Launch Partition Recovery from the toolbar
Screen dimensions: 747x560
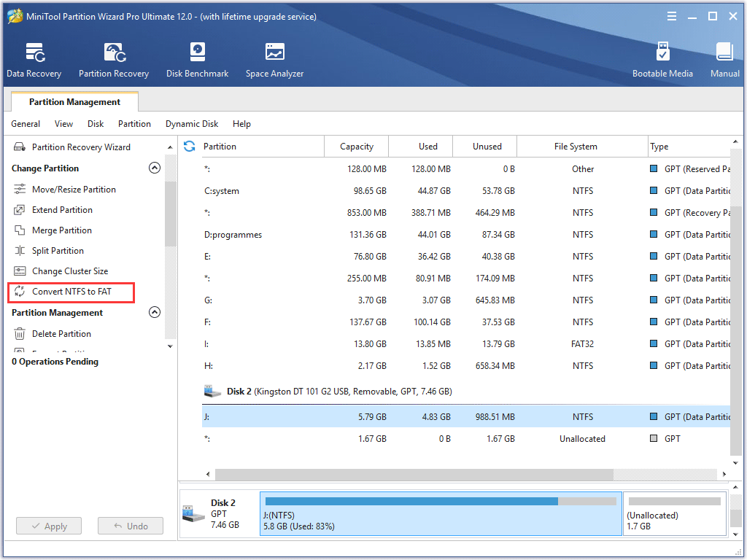click(114, 60)
